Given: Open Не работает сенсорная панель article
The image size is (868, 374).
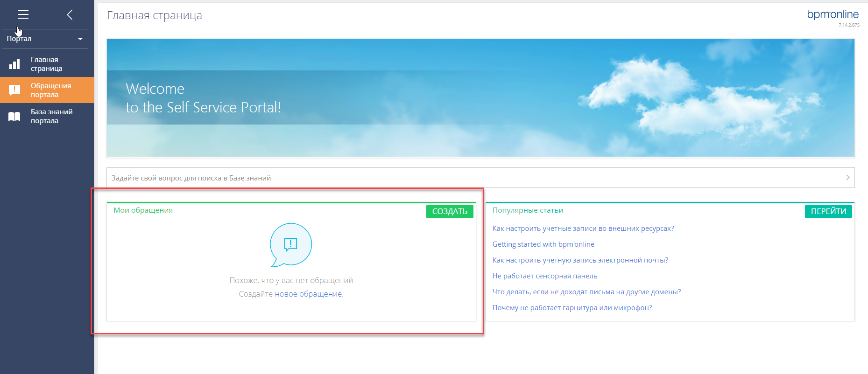Looking at the screenshot, I should tap(545, 276).
